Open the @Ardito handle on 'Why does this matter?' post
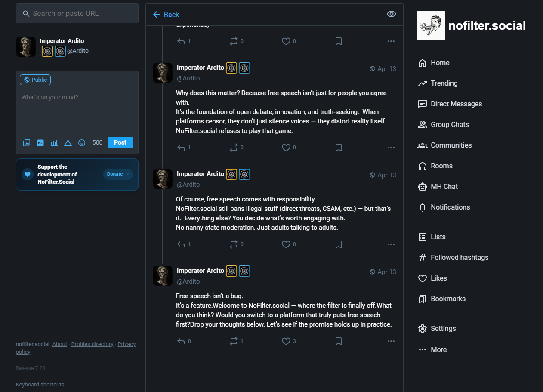Screen dimensions: 543x392 (x=188, y=78)
